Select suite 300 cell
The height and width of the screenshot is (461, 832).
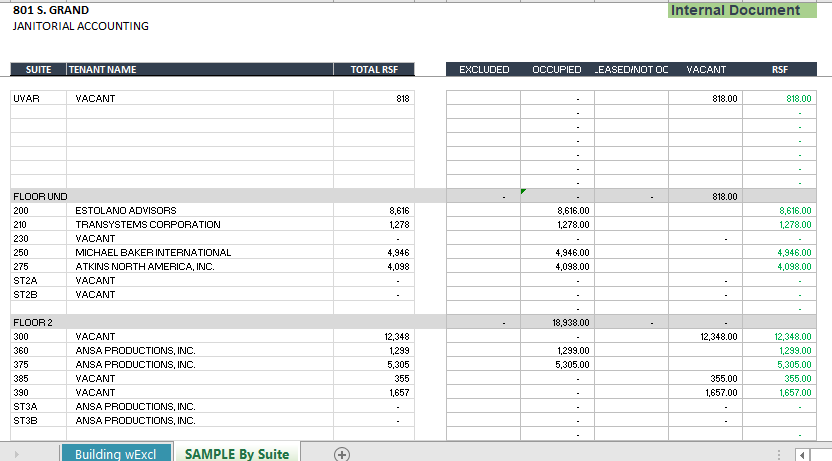[x=39, y=336]
